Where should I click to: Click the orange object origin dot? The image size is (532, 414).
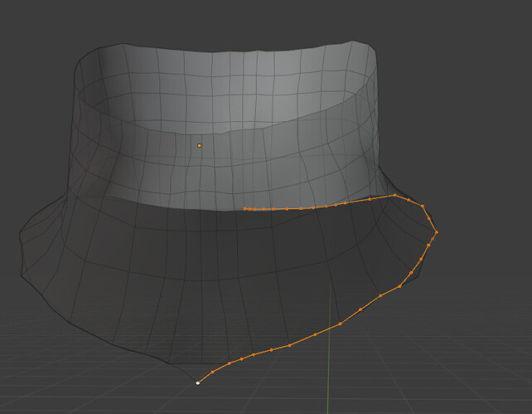199,146
